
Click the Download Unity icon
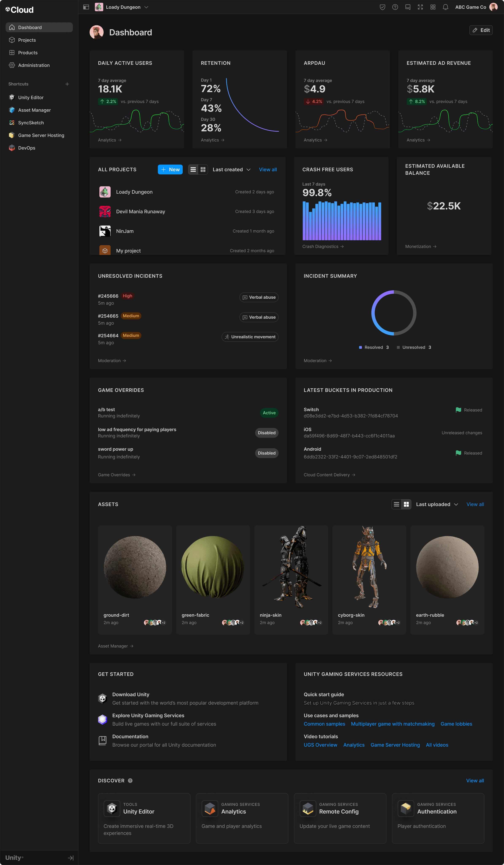point(103,699)
